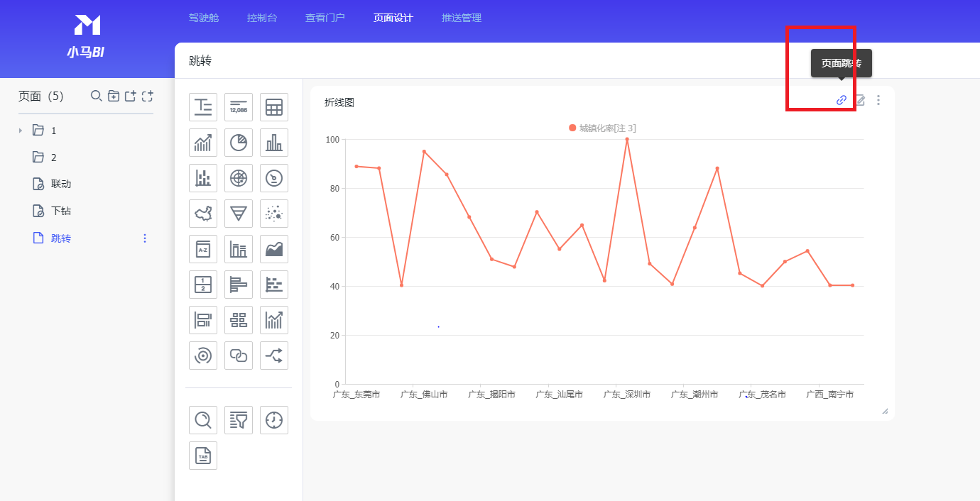Screen dimensions: 980x501
Task: Toggle the 城镇化率 legend series
Action: coord(602,128)
